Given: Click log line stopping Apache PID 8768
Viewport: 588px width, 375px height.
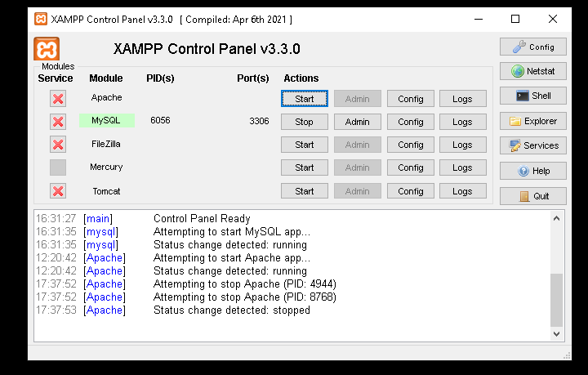Looking at the screenshot, I should 245,297.
